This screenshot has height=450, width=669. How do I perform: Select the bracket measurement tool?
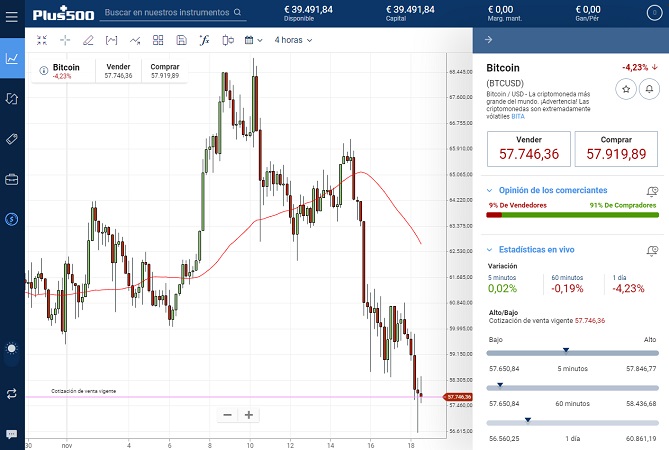pyautogui.click(x=111, y=40)
